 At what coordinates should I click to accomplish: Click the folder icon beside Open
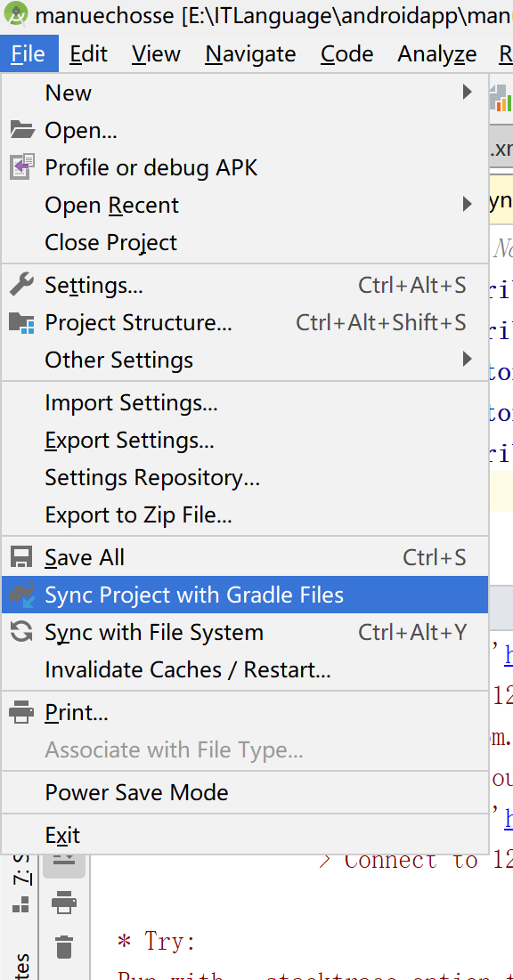(20, 130)
